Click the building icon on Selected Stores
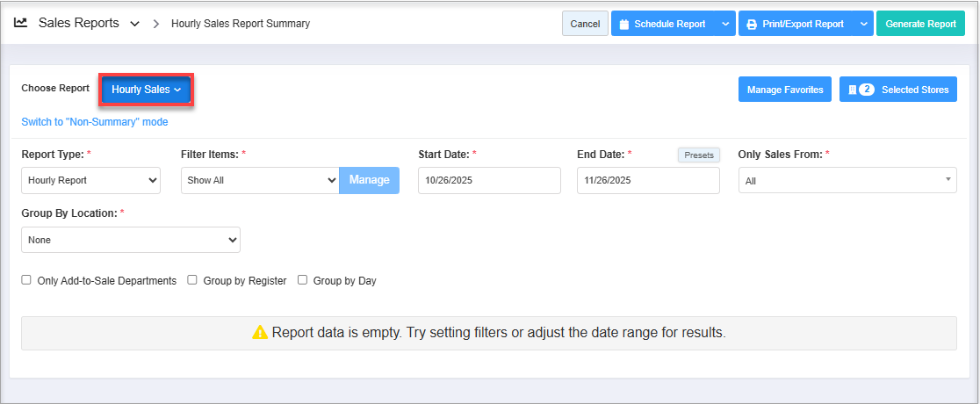 (852, 90)
